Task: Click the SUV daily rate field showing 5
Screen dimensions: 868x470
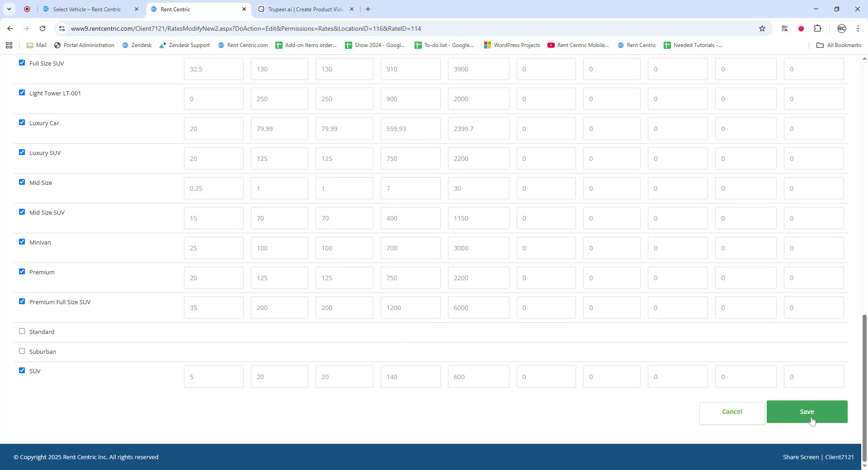Action: [x=213, y=376]
